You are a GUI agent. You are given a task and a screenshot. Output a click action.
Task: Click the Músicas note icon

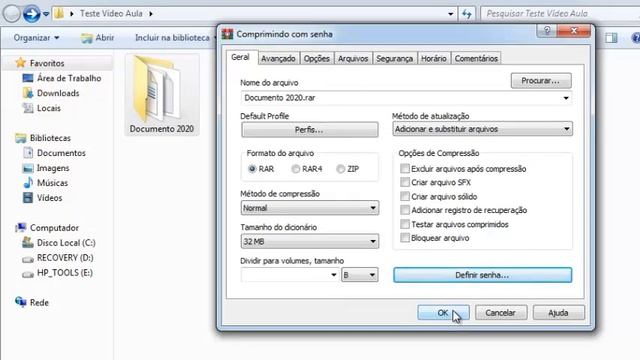[28, 183]
